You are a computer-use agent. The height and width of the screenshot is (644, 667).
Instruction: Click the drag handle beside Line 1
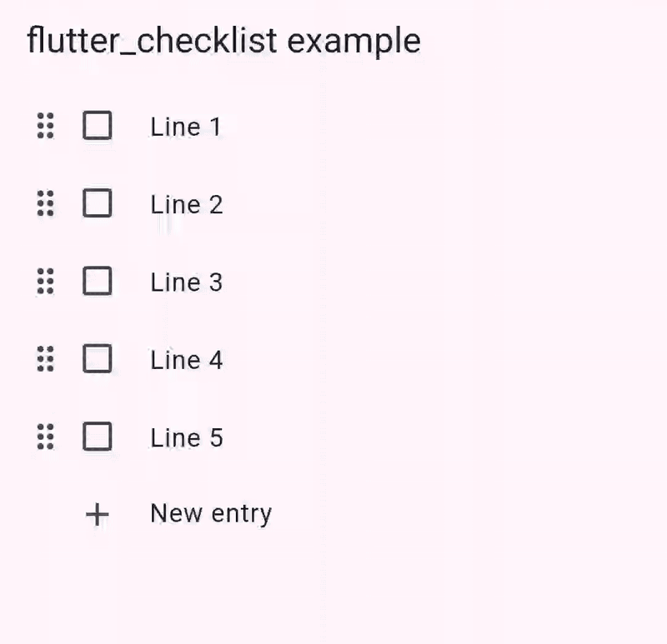tap(46, 127)
